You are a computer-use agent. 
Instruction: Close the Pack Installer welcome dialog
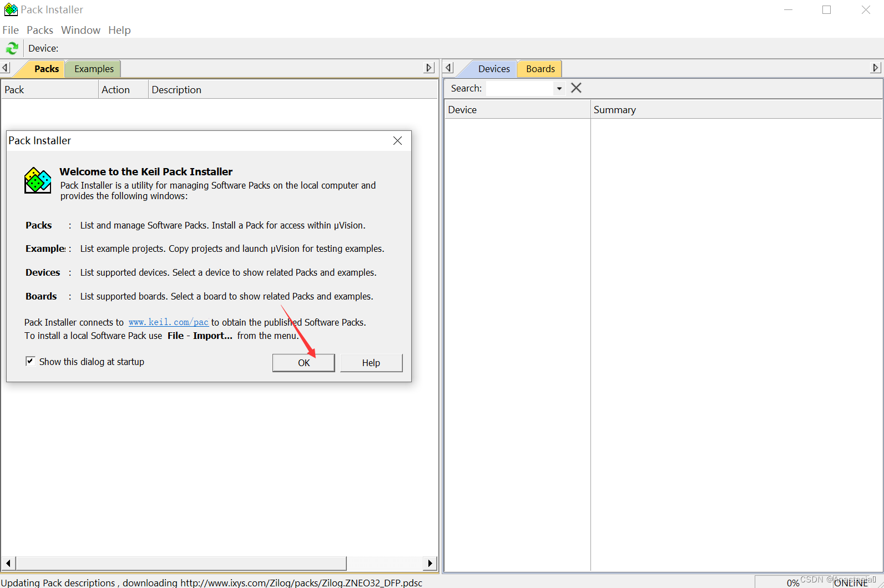pos(397,140)
